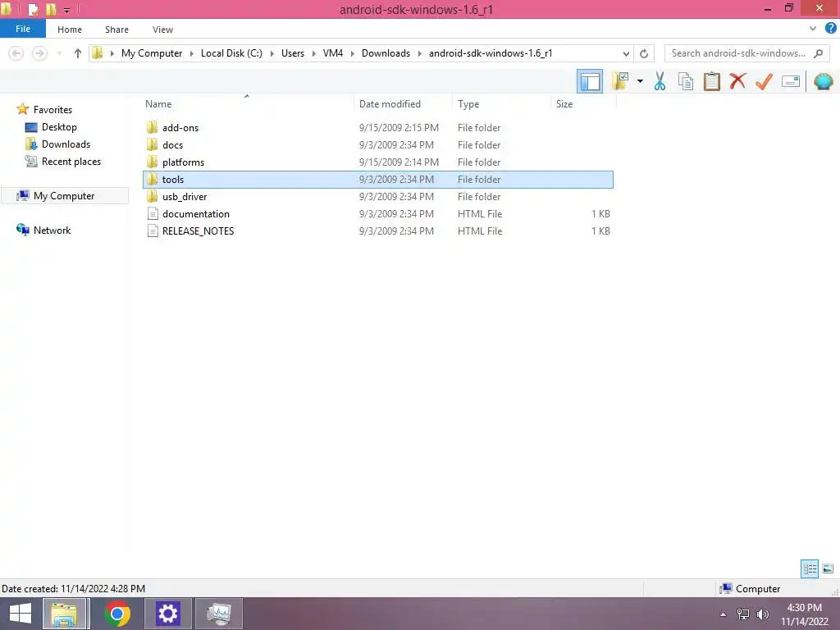Switch to Details view in status bar
The height and width of the screenshot is (630, 840).
[x=810, y=568]
